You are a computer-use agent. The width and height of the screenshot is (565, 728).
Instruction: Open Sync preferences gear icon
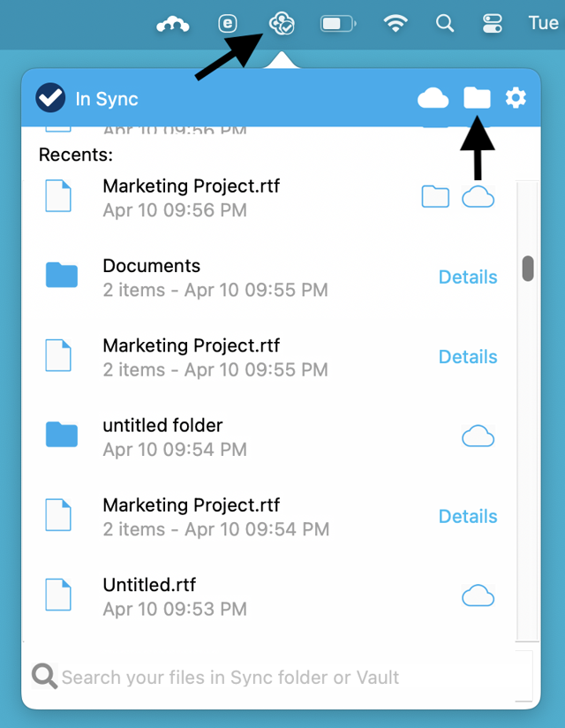pos(516,98)
